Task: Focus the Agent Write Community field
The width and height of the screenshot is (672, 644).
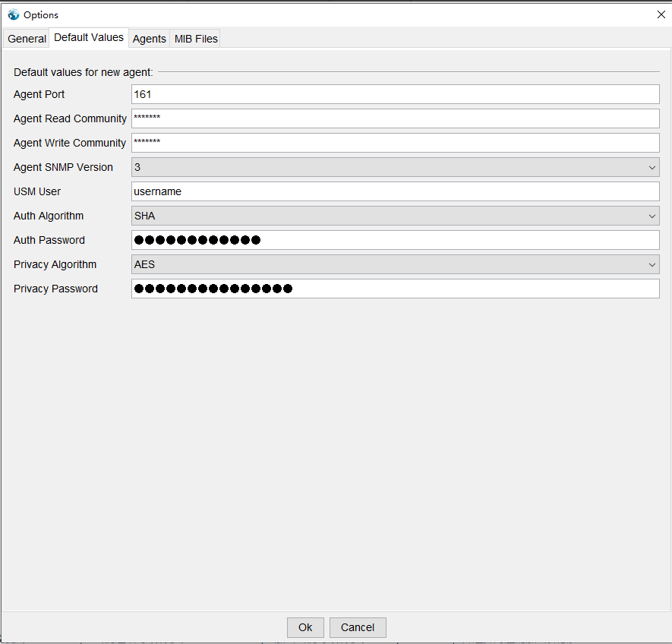Action: pyautogui.click(x=395, y=143)
